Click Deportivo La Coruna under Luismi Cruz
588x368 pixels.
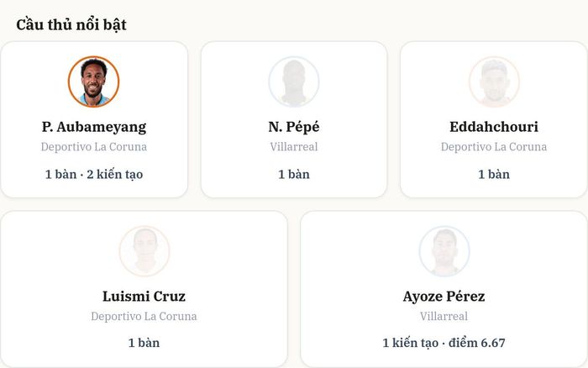pos(144,316)
